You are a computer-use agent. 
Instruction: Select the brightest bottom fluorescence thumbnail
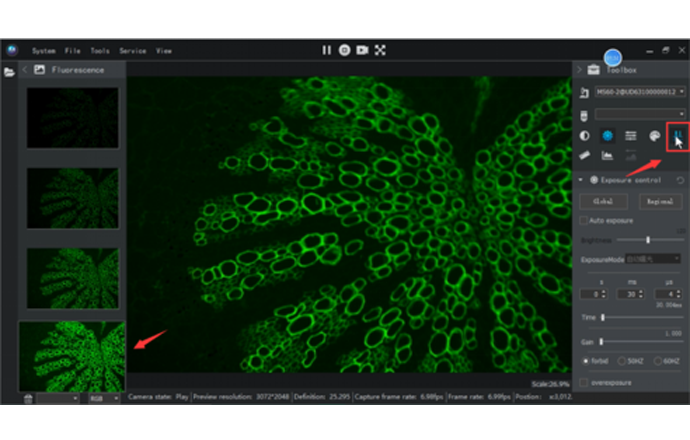[72, 356]
